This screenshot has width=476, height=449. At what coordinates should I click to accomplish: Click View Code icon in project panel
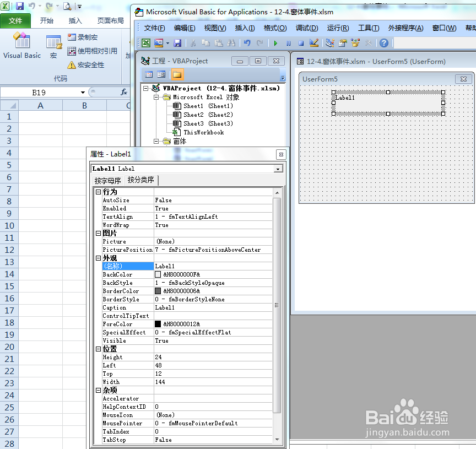149,74
